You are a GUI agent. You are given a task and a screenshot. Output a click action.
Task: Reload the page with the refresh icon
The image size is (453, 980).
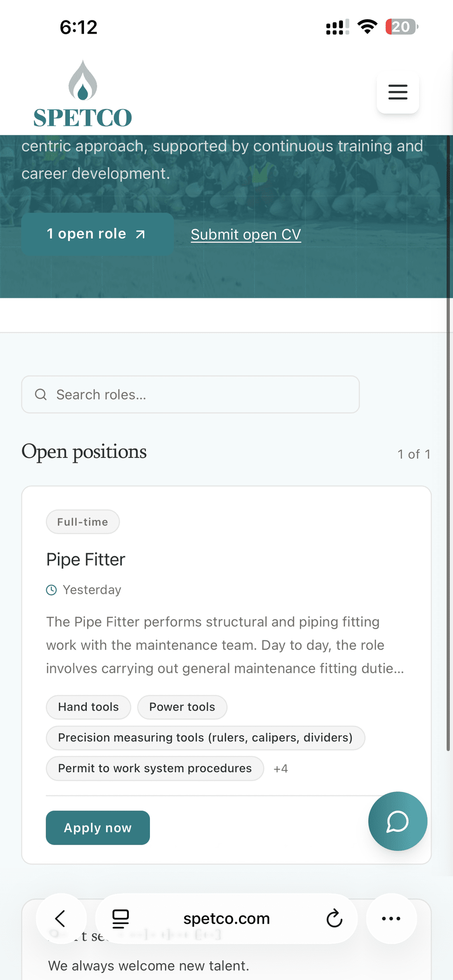[x=334, y=919]
